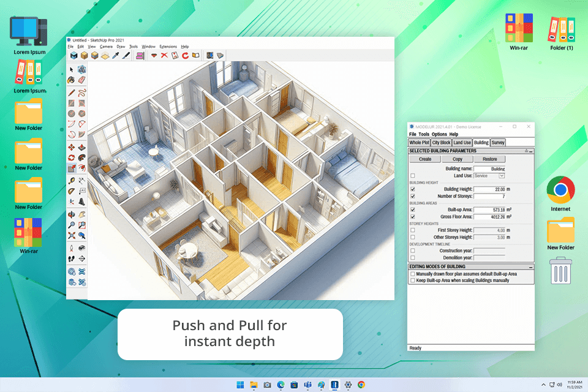Show hidden system tray icons chevron

(x=543, y=385)
